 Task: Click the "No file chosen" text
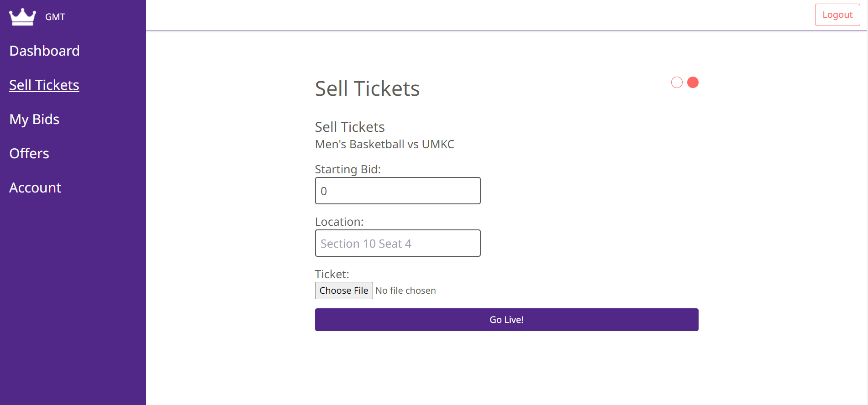pos(405,291)
